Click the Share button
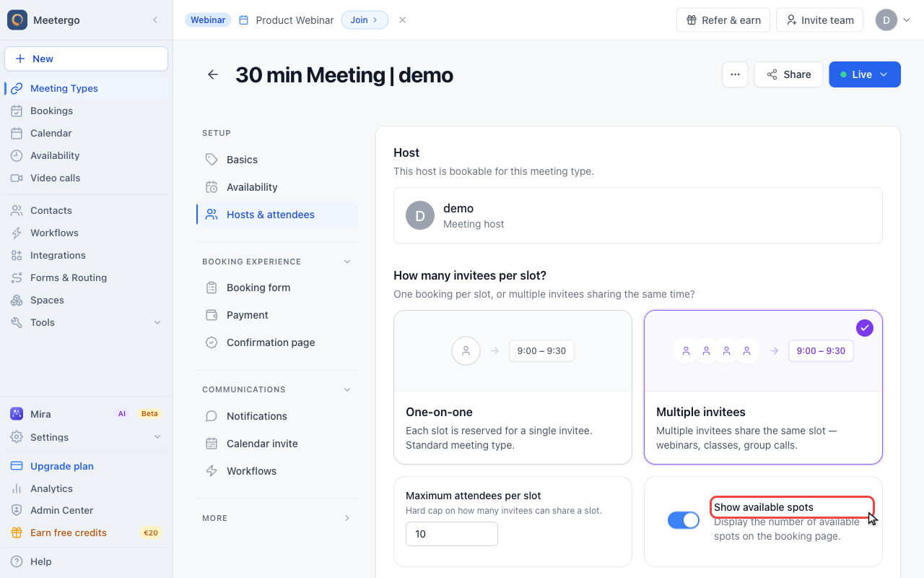Image resolution: width=924 pixels, height=578 pixels. pyautogui.click(x=788, y=74)
